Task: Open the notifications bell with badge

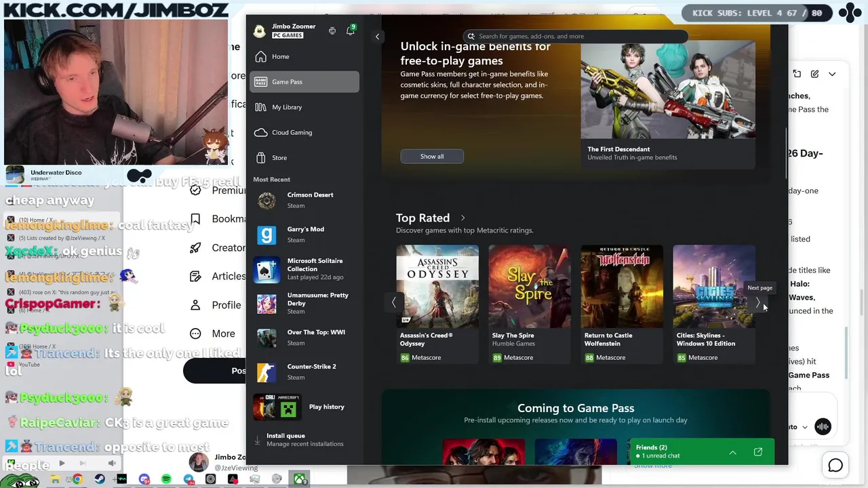Action: (x=351, y=30)
